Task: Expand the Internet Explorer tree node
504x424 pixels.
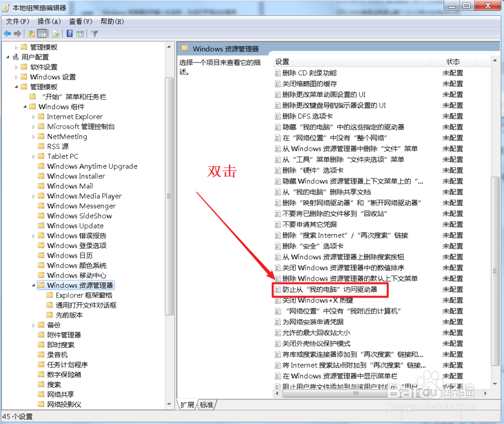Action: pos(33,117)
